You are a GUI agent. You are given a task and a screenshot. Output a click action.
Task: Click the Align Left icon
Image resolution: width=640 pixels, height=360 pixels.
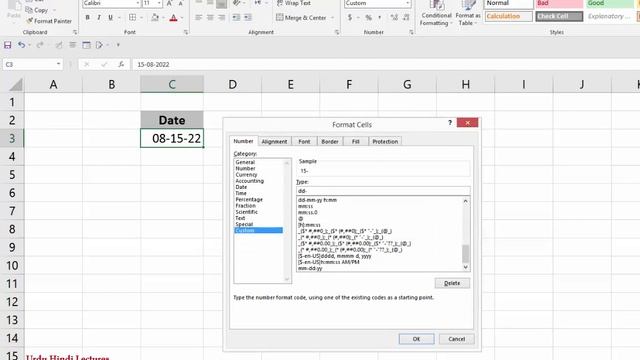tap(198, 18)
